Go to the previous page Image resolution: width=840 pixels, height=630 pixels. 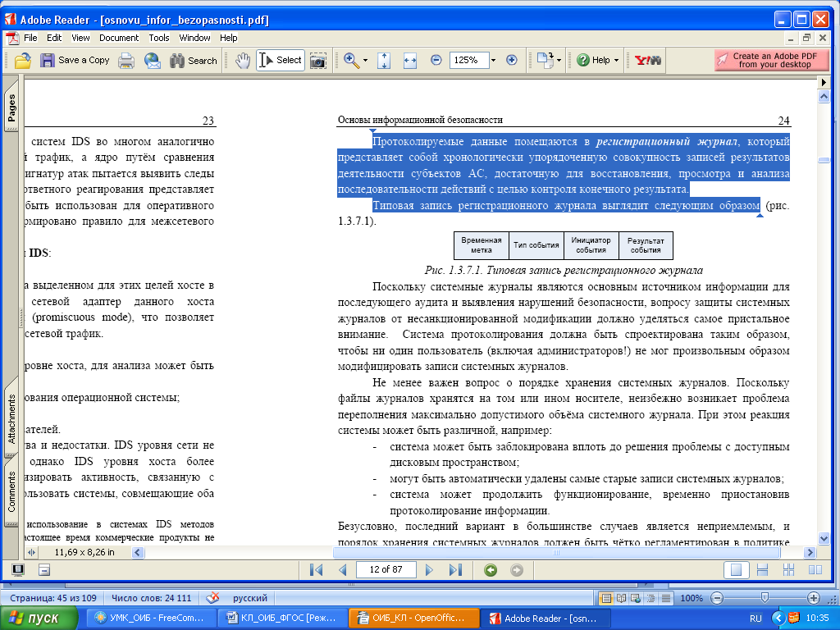point(343,569)
